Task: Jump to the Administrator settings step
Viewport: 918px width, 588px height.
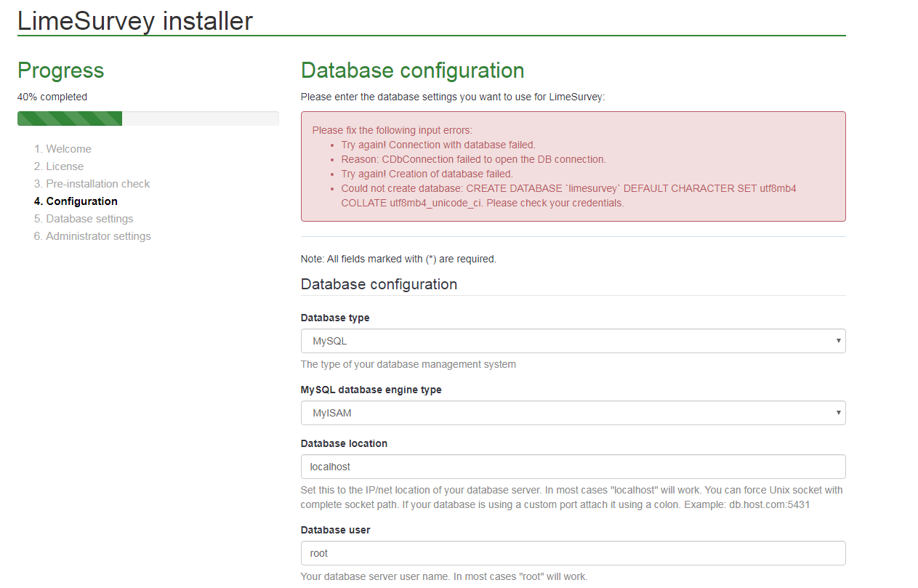Action: 98,236
